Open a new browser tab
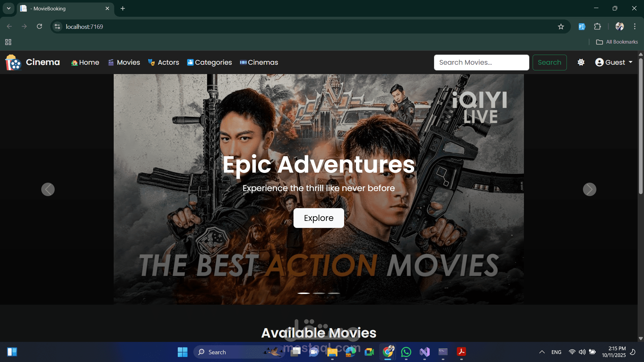Viewport: 644px width, 362px height. (123, 8)
